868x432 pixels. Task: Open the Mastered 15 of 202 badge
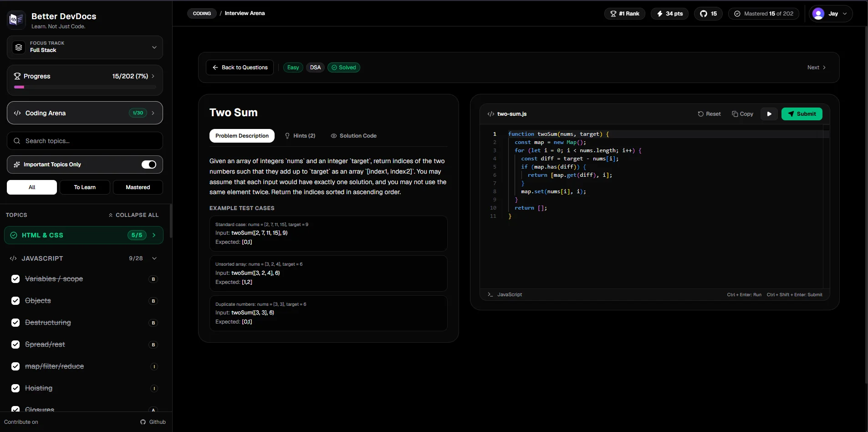(x=764, y=14)
